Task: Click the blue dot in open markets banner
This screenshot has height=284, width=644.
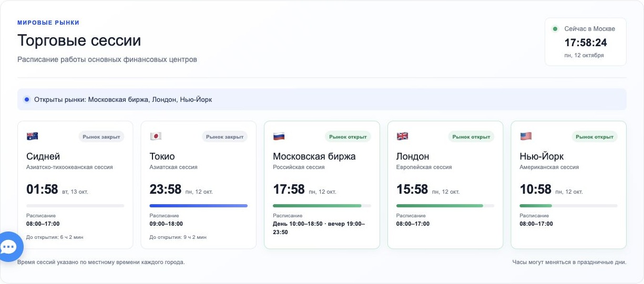Action: pyautogui.click(x=27, y=99)
